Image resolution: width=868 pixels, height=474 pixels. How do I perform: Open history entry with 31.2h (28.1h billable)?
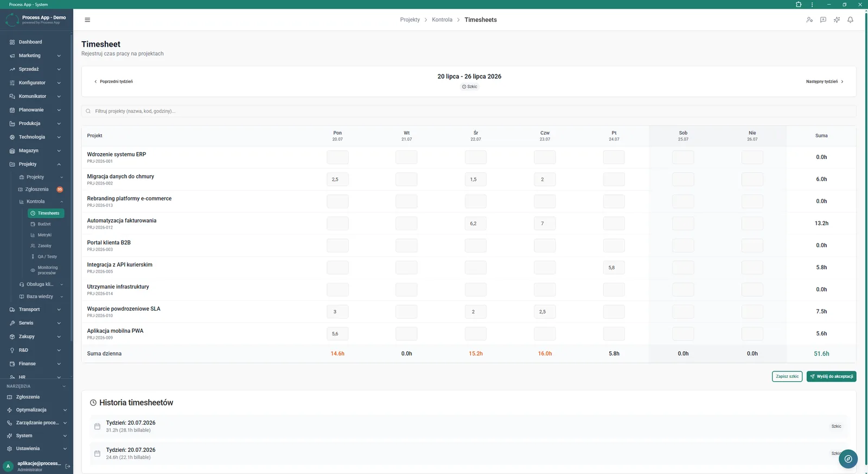pos(469,426)
